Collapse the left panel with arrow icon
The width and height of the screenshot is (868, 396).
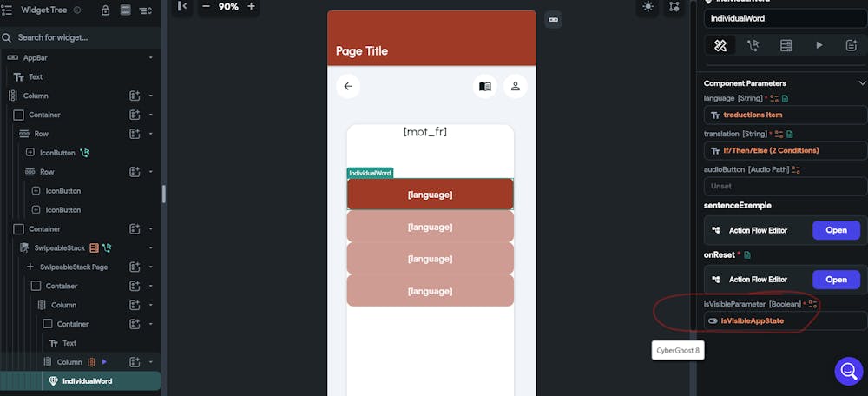point(182,6)
